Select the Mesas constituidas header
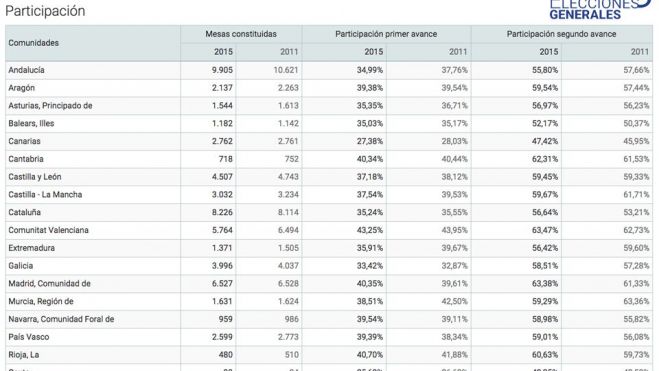 point(241,34)
